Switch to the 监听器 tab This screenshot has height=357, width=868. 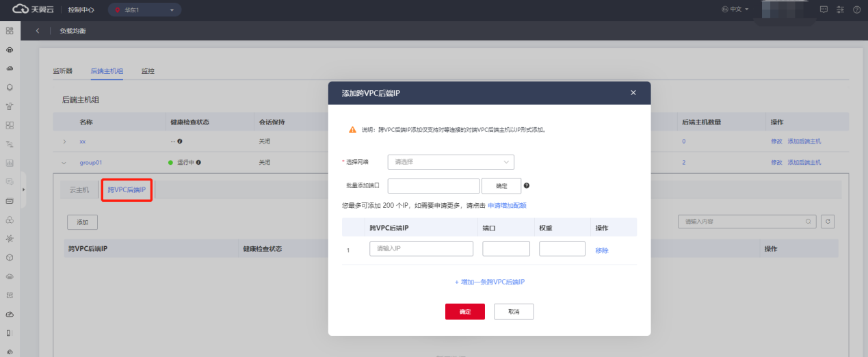[62, 71]
